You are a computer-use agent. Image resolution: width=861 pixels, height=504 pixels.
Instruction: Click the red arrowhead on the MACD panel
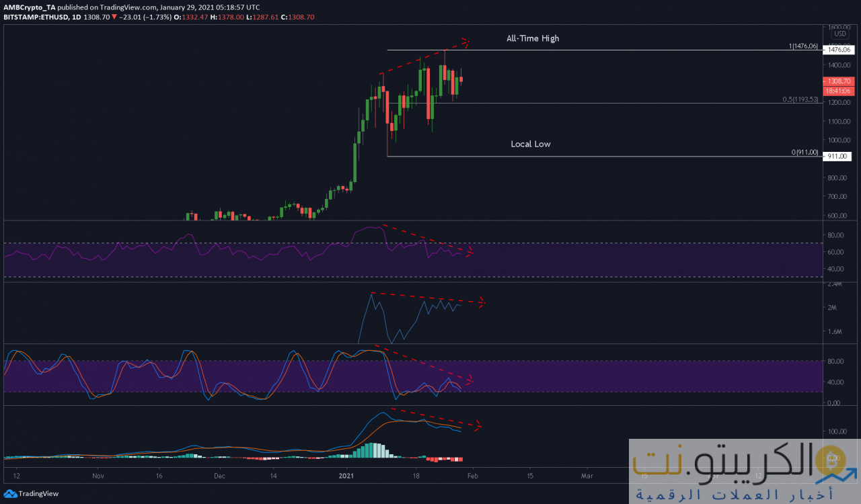point(478,425)
